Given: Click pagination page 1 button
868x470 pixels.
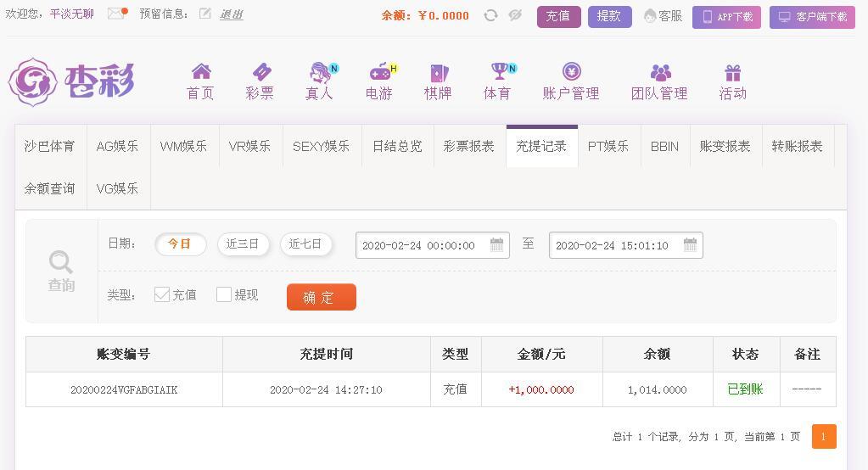Looking at the screenshot, I should (x=824, y=437).
